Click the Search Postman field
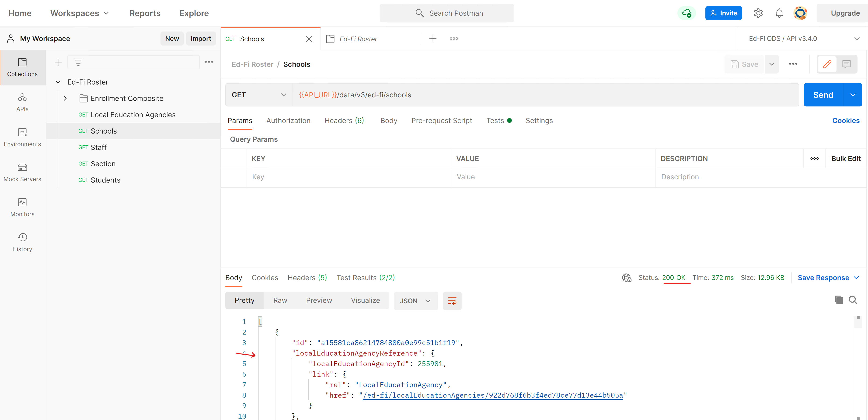This screenshot has width=868, height=420. (447, 13)
